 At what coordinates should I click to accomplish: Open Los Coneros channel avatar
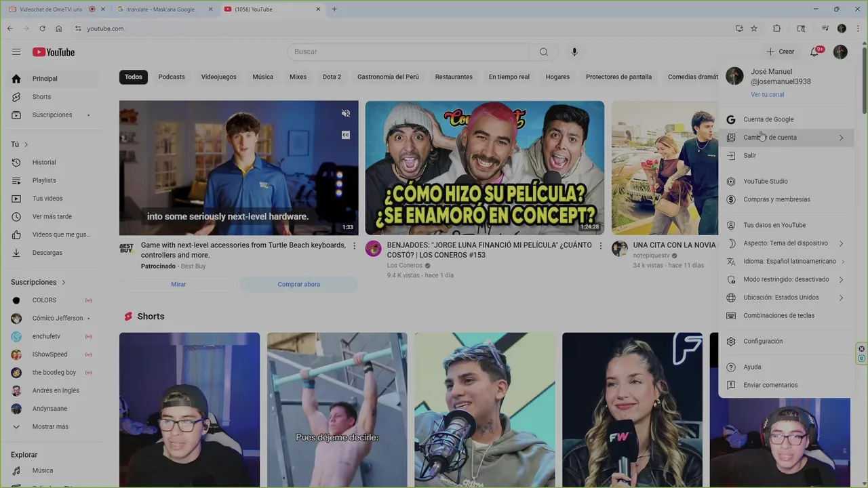pyautogui.click(x=374, y=249)
